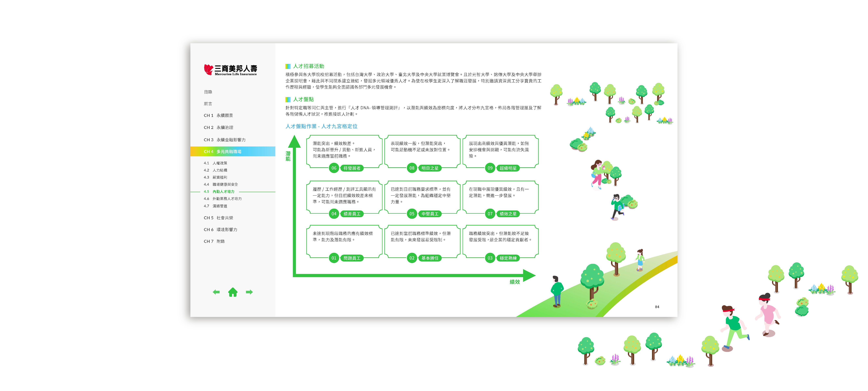The width and height of the screenshot is (868, 391).
Task: Click the Mercuries Life Insurance logo
Action: point(230,70)
